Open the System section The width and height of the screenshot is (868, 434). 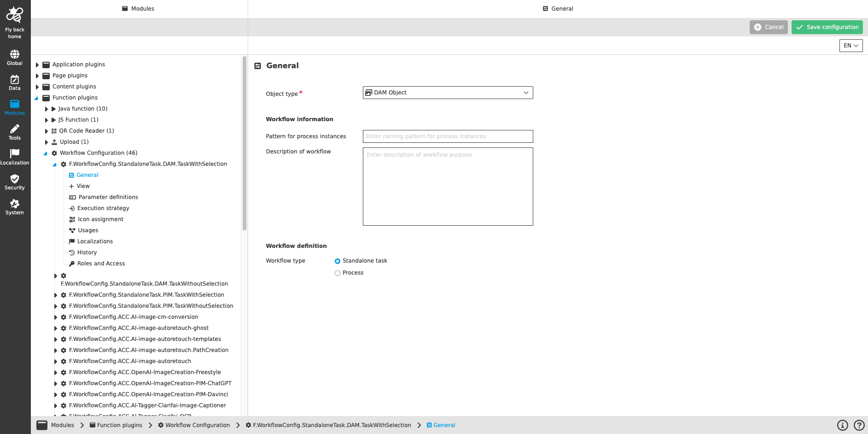click(x=14, y=205)
